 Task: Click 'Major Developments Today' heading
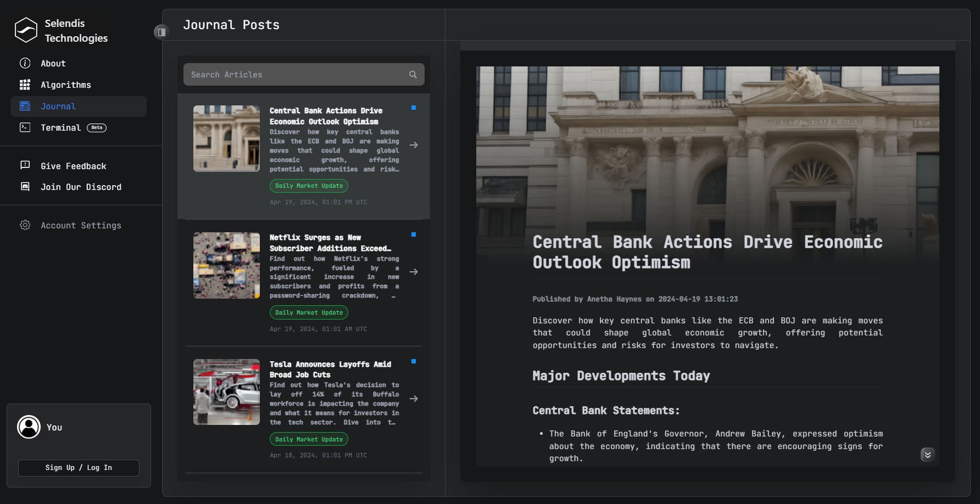[621, 376]
